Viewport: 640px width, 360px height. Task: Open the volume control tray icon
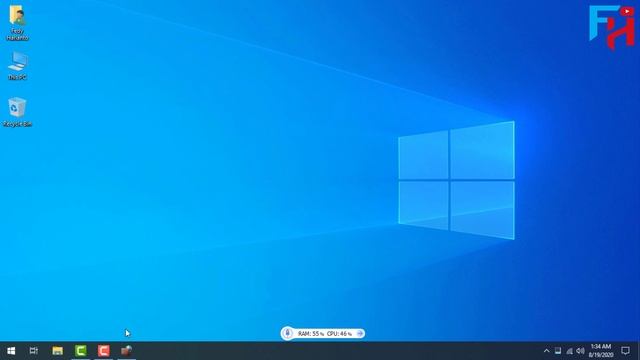580,351
